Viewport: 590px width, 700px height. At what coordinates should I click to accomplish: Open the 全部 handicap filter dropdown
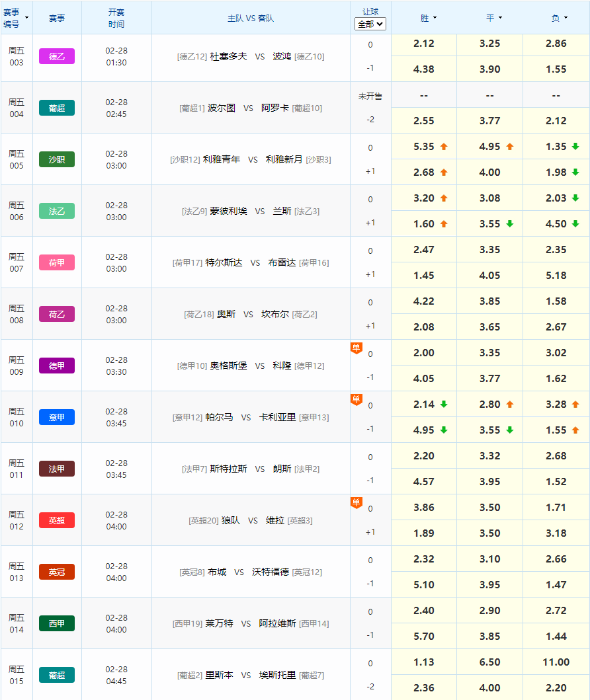[370, 24]
